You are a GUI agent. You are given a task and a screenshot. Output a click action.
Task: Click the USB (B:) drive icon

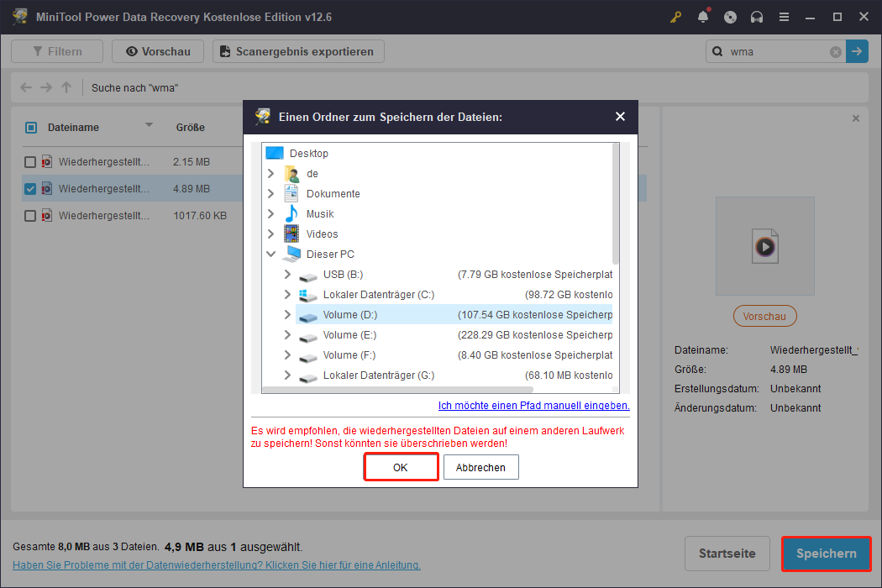308,276
